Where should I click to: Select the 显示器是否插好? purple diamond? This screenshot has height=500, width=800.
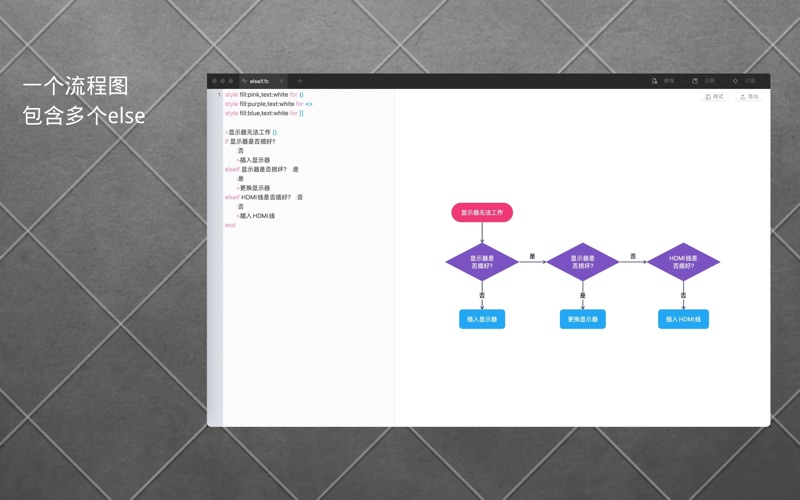[482, 262]
